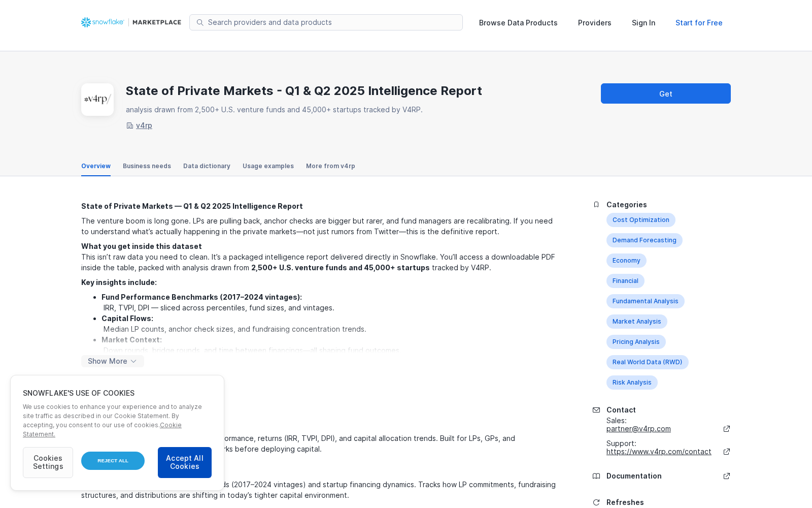Click the Refreshes section heading

tap(625, 502)
